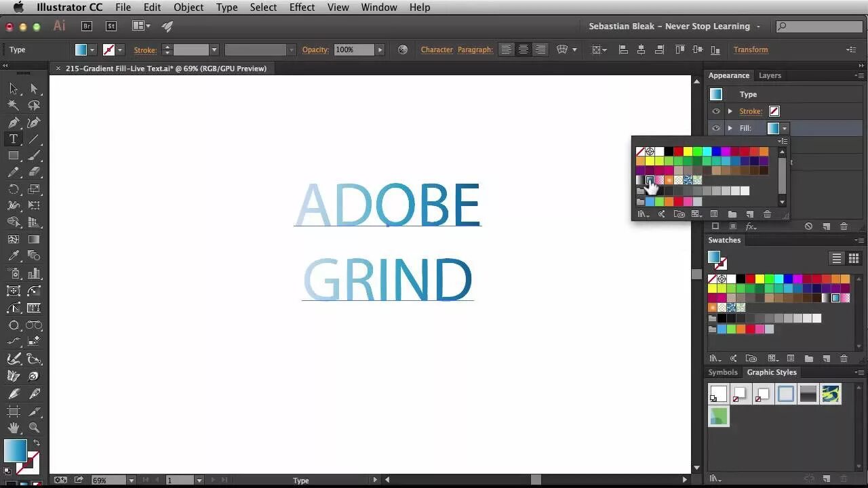
Task: Click New Color Group folder in fill popup
Action: (x=732, y=214)
